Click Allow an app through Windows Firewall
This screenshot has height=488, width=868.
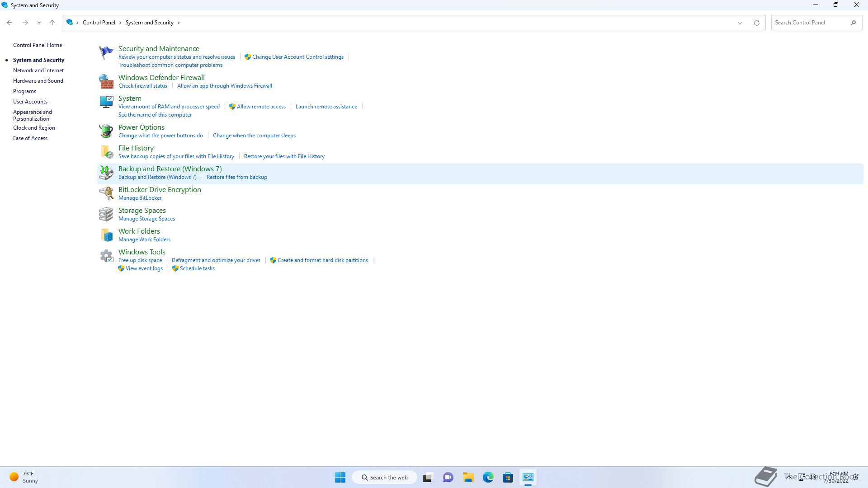click(225, 86)
